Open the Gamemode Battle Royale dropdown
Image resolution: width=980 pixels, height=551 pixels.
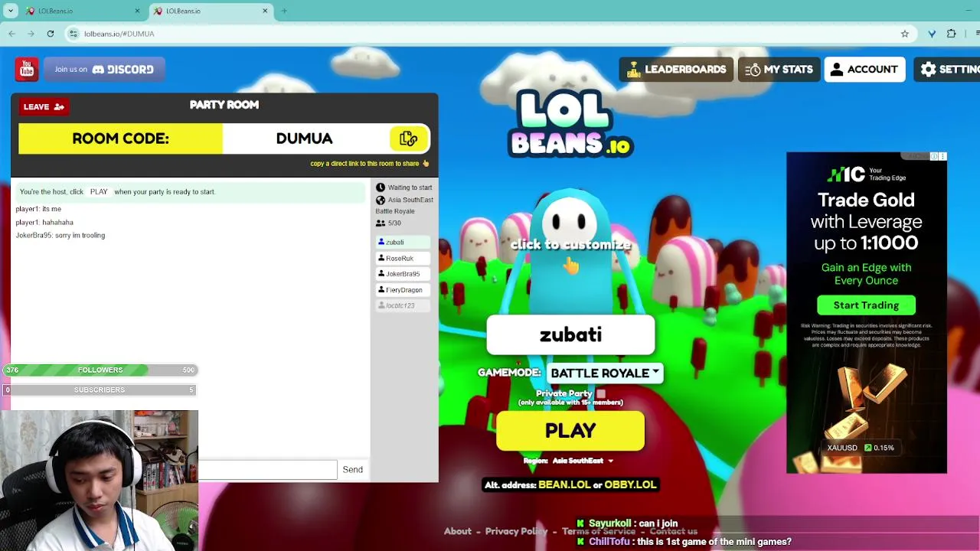coord(604,373)
